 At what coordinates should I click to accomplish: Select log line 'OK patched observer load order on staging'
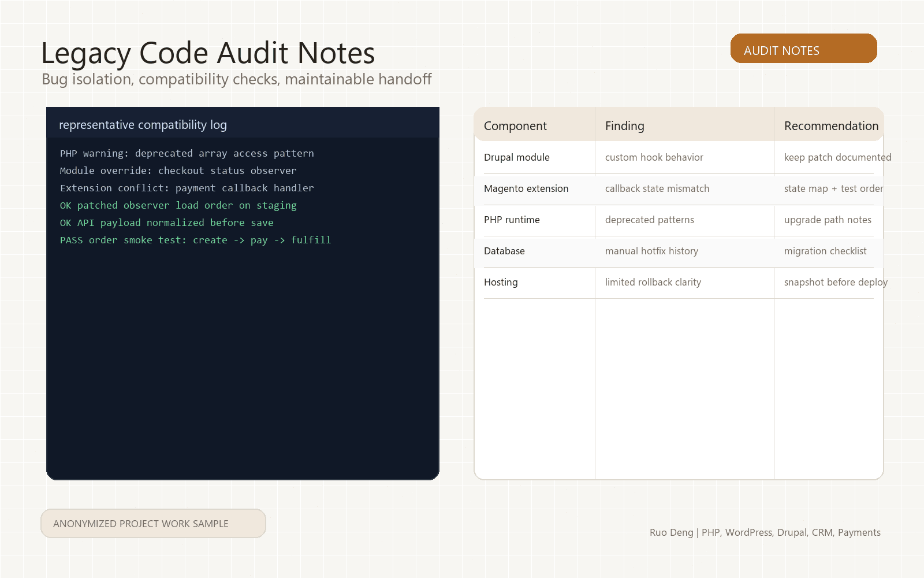(178, 205)
